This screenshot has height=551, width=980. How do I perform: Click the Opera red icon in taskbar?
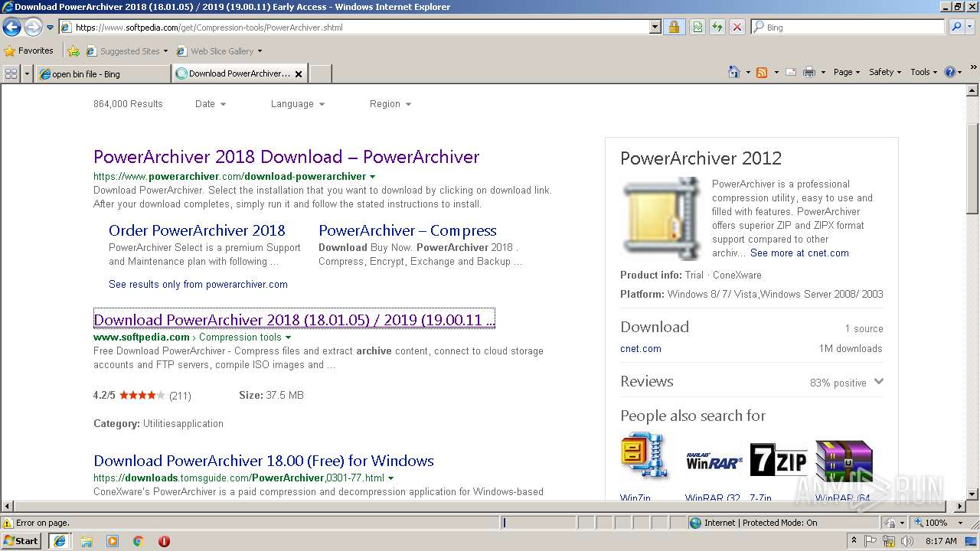click(x=164, y=541)
